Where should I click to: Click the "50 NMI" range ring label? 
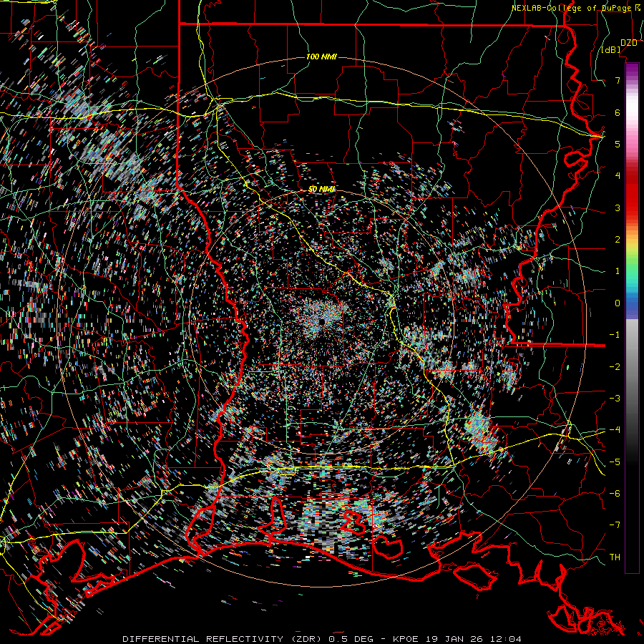coord(321,189)
